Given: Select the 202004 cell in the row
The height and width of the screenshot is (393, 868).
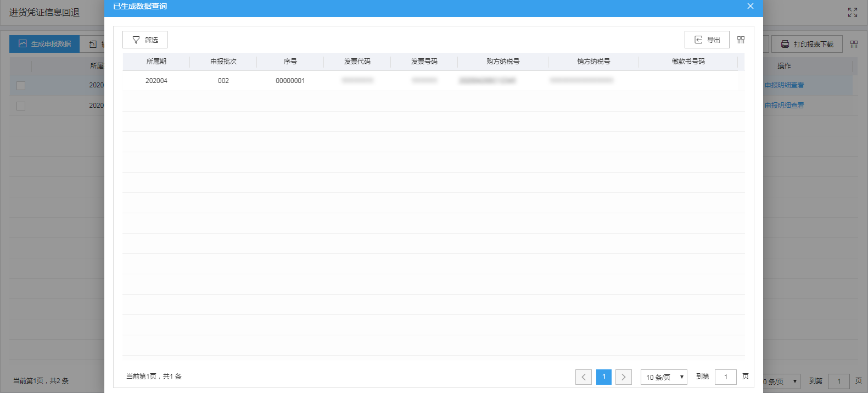Looking at the screenshot, I should point(156,81).
